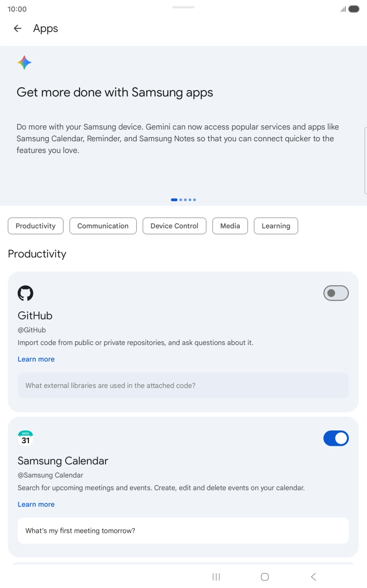Tap the Gemini sparkle icon

[x=24, y=62]
